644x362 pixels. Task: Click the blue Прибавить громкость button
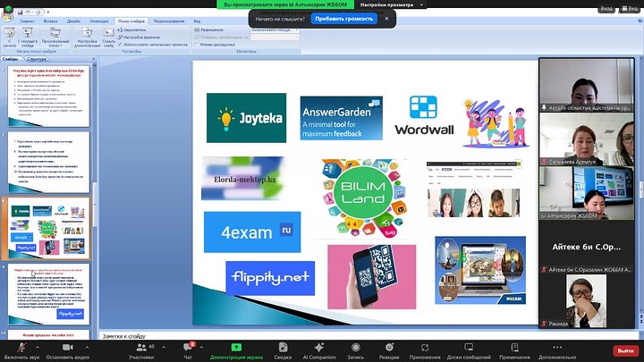click(x=343, y=19)
